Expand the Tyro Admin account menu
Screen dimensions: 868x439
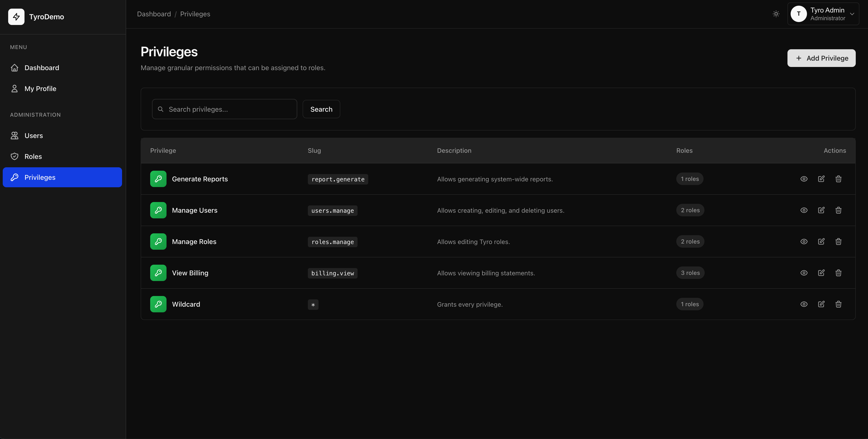(x=823, y=14)
